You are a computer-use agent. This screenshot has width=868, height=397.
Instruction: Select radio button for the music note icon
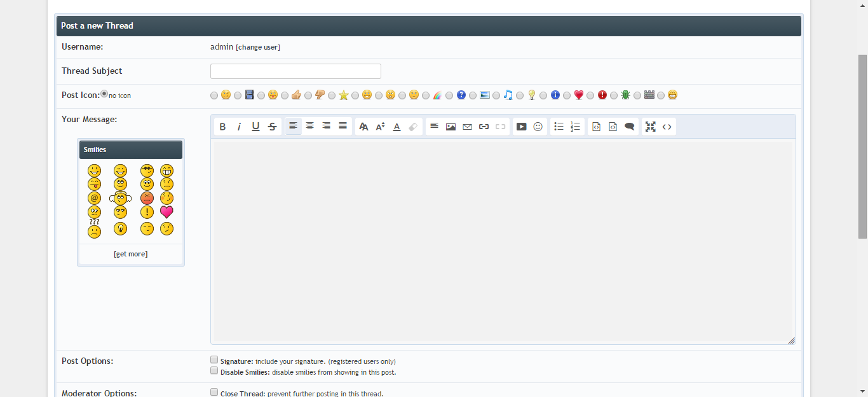click(496, 95)
